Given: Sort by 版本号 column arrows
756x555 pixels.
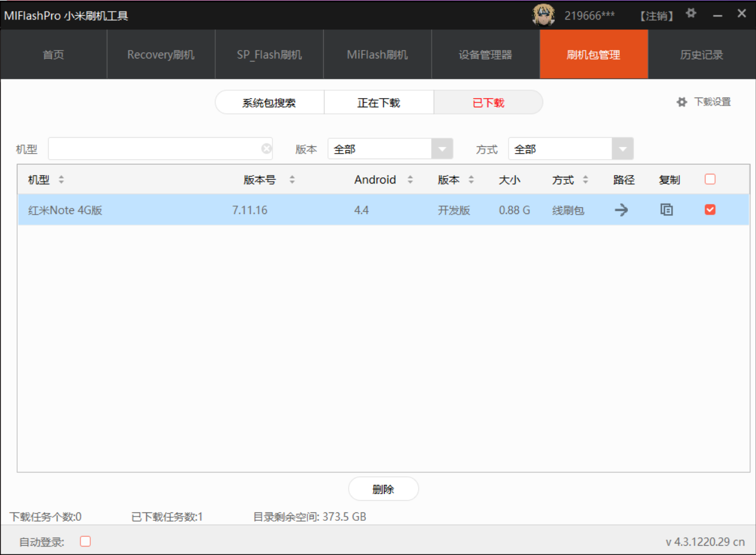Looking at the screenshot, I should pyautogui.click(x=292, y=180).
